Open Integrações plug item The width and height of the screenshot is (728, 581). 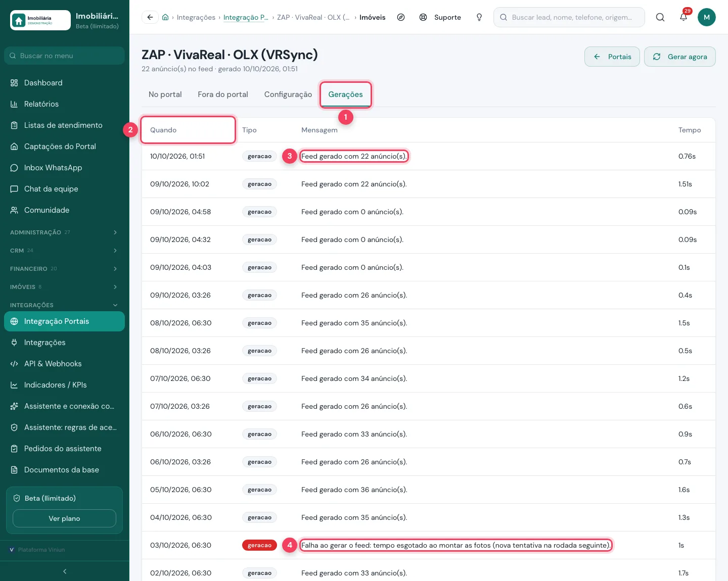coord(64,343)
